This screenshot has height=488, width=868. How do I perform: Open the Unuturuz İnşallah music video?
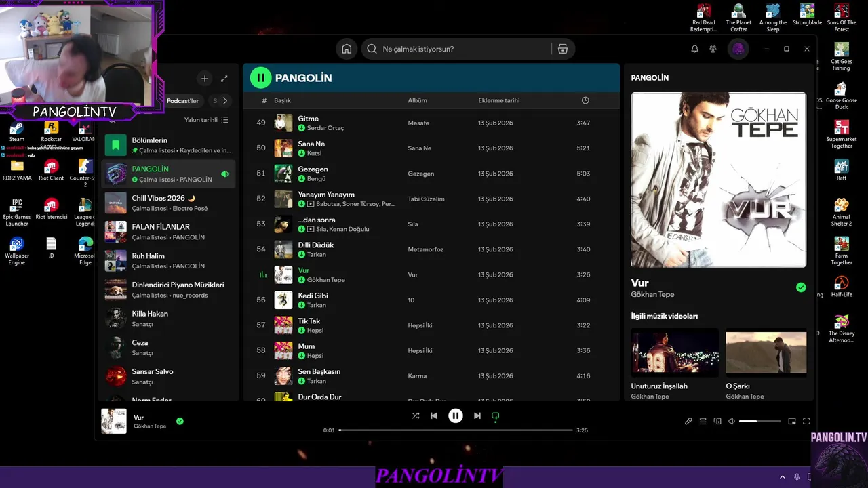[675, 352]
